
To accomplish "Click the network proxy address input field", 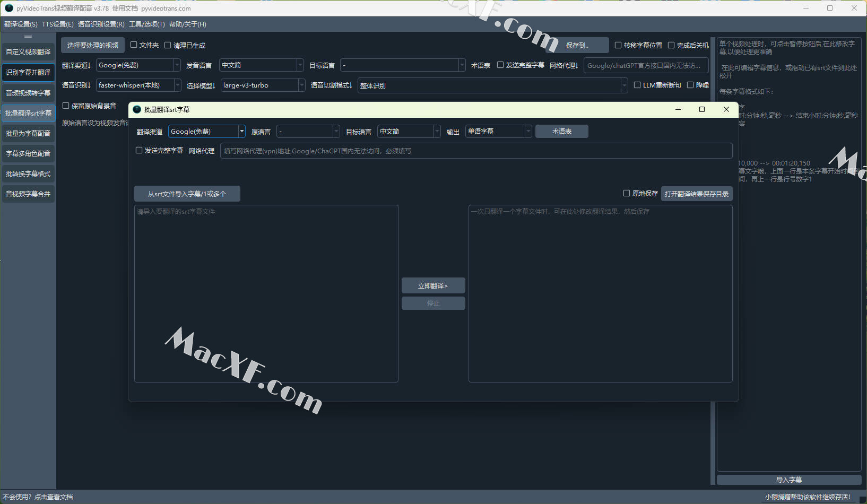I will [x=475, y=151].
